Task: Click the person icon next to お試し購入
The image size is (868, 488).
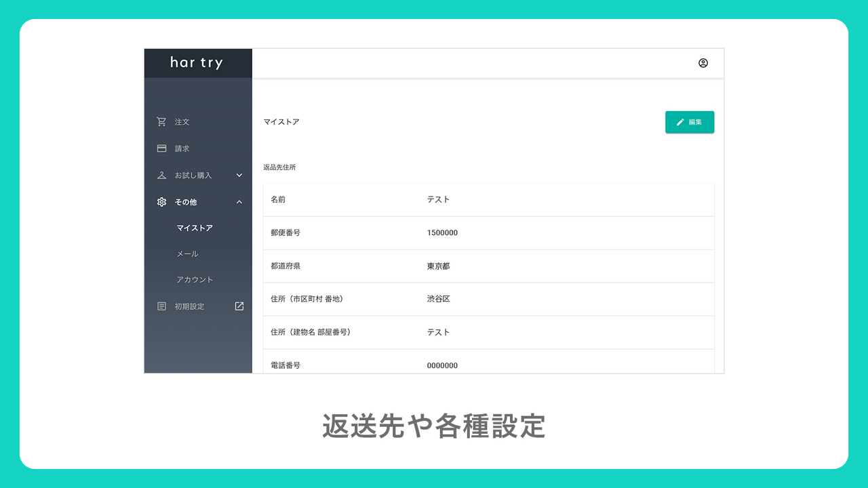Action: (x=161, y=175)
